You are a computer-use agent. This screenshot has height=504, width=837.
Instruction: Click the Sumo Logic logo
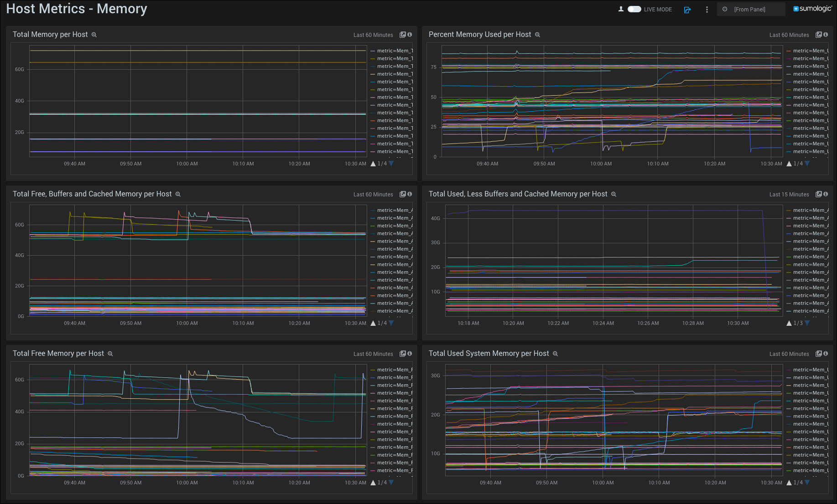tap(812, 8)
